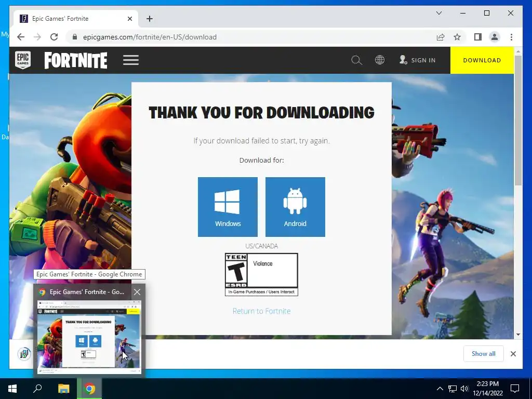Share this page from address bar
The width and height of the screenshot is (532, 399).
(441, 37)
